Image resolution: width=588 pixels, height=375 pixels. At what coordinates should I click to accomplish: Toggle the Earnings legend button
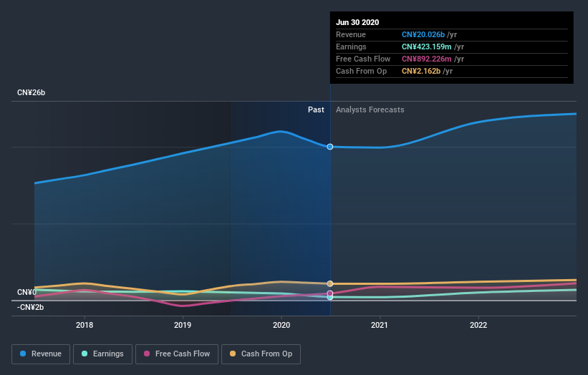tap(102, 354)
